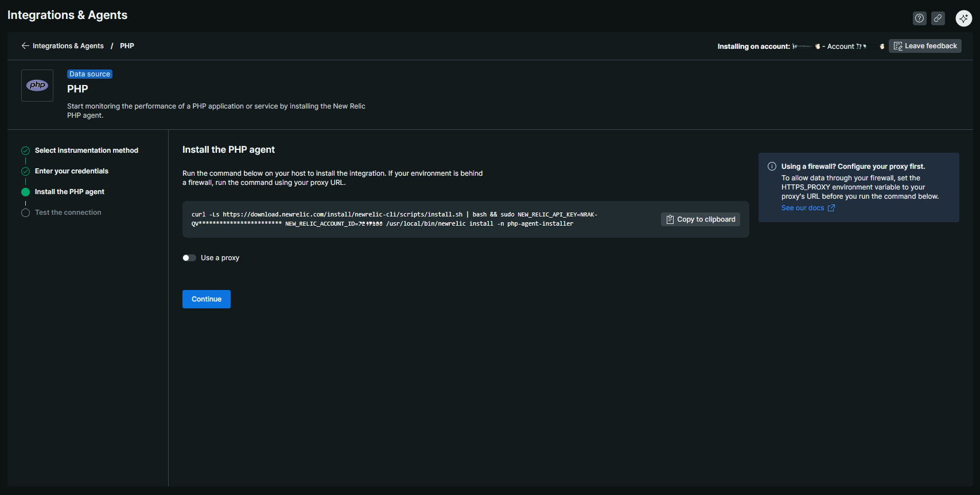The width and height of the screenshot is (980, 495).
Task: Open the help question mark icon
Action: pyautogui.click(x=919, y=18)
